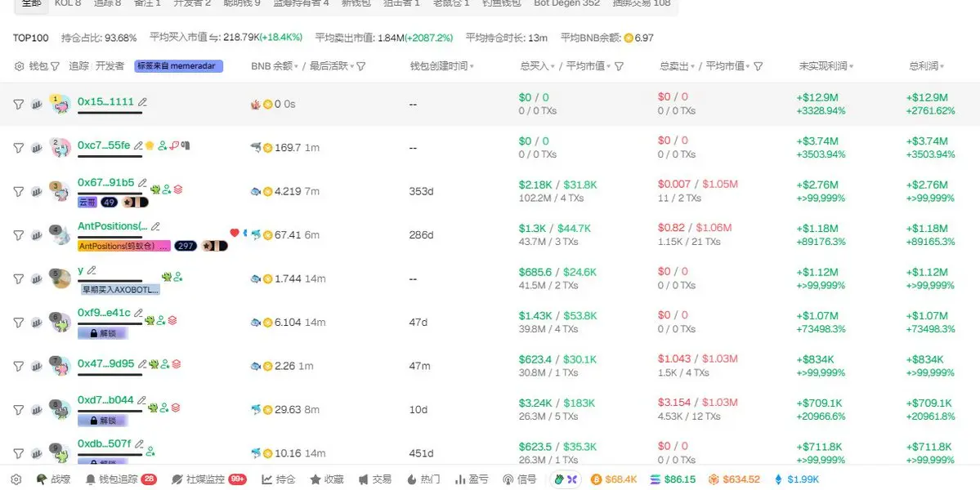
Task: Sort by 总利润 column
Action: pyautogui.click(x=926, y=66)
